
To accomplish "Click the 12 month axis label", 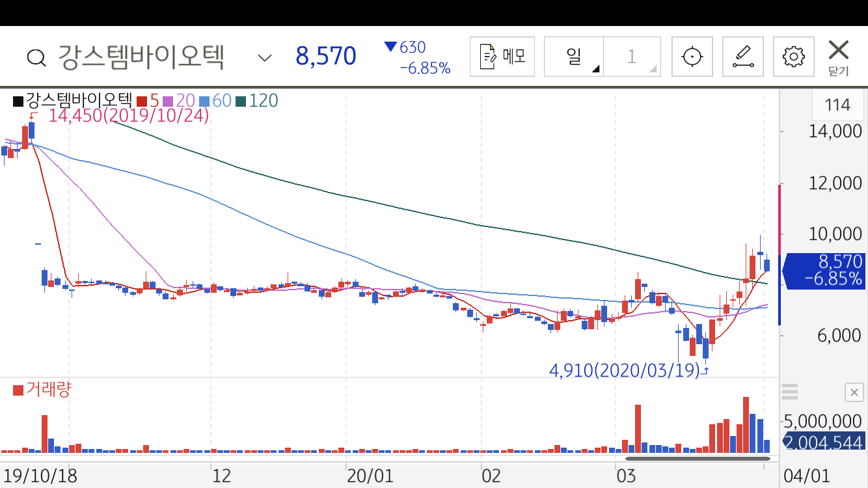I will (222, 476).
